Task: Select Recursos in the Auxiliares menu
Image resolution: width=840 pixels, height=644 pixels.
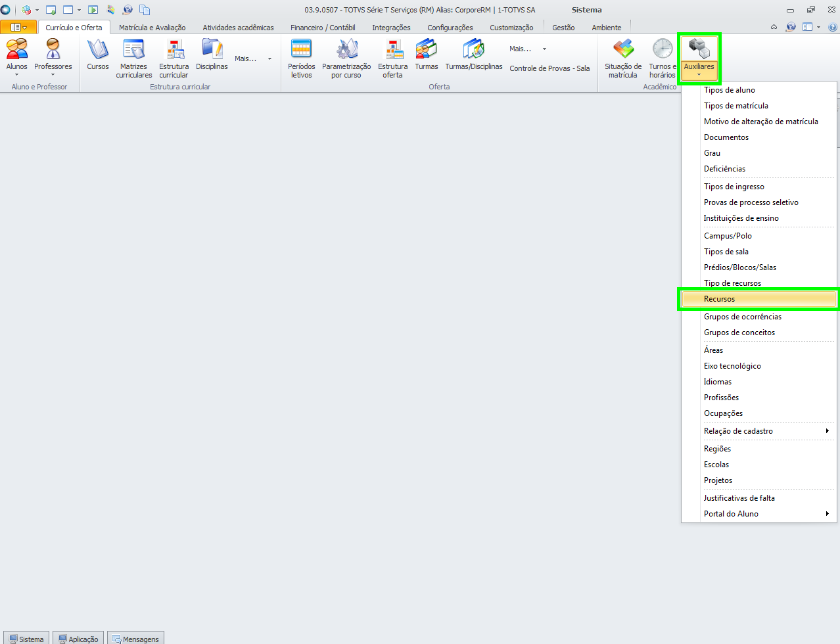Action: (759, 299)
